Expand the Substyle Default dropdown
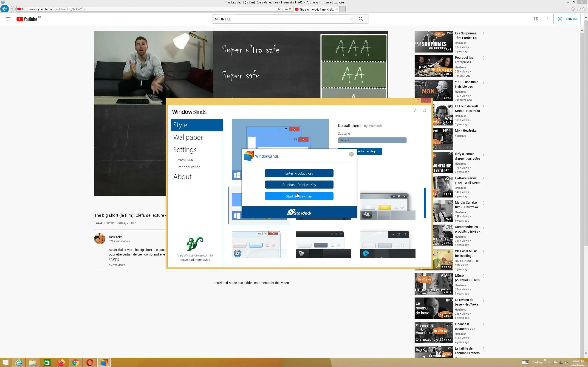Viewport: 588px width, 367px height. [372, 140]
